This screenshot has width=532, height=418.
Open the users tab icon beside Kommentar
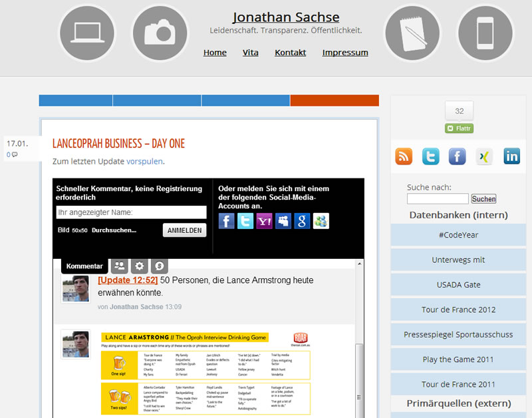(120, 266)
